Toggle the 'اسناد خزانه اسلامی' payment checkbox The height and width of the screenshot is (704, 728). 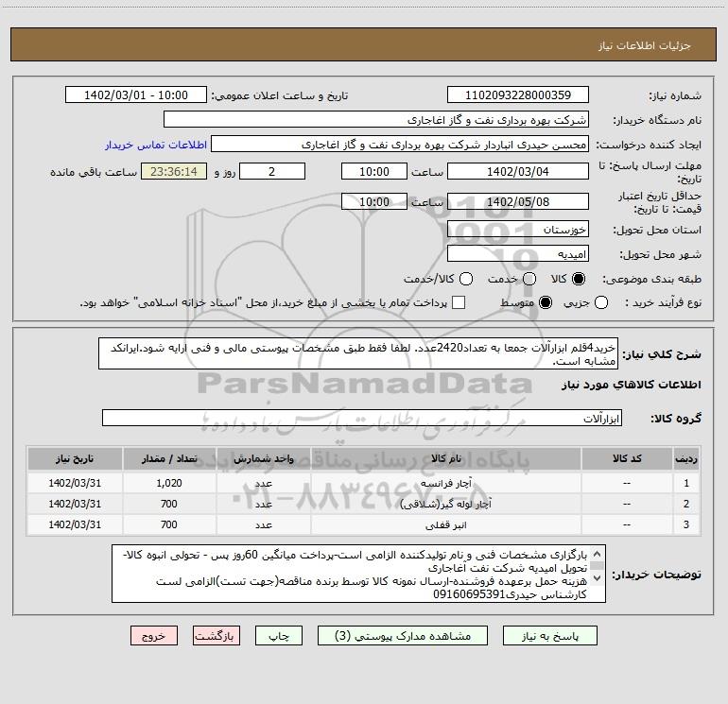(x=459, y=302)
